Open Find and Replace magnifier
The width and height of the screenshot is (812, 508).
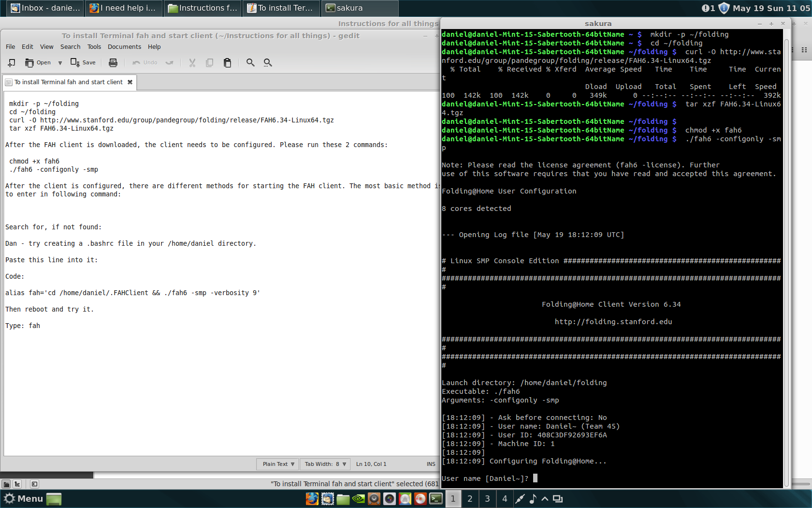268,62
